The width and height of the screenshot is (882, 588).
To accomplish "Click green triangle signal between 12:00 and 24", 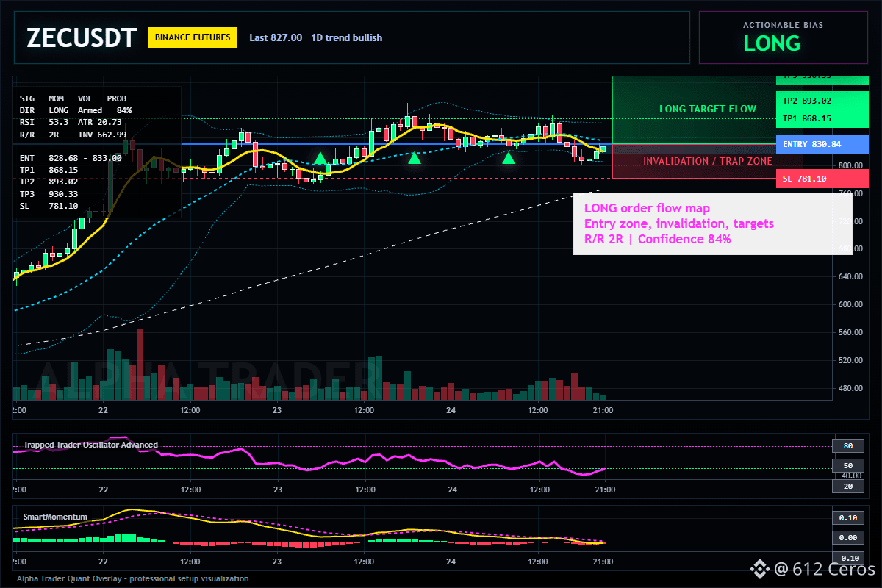I will 415,158.
